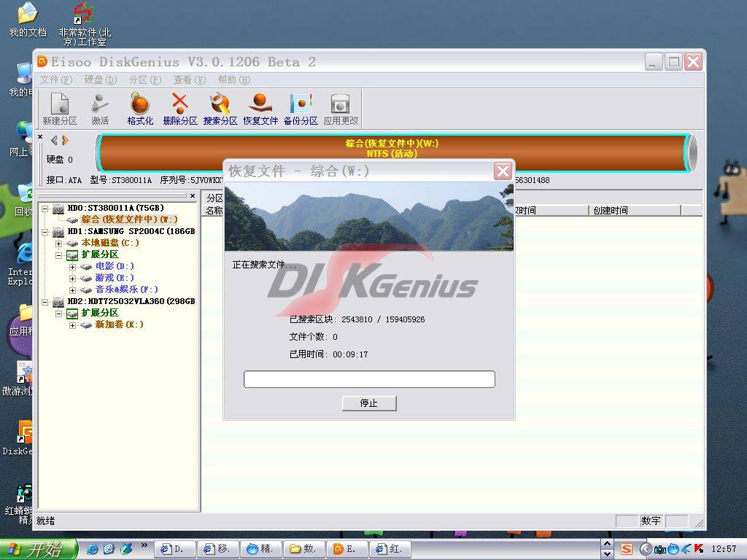The width and height of the screenshot is (747, 560).
Task: Select 本地磁盘(C:) in the tree
Action: (110, 243)
